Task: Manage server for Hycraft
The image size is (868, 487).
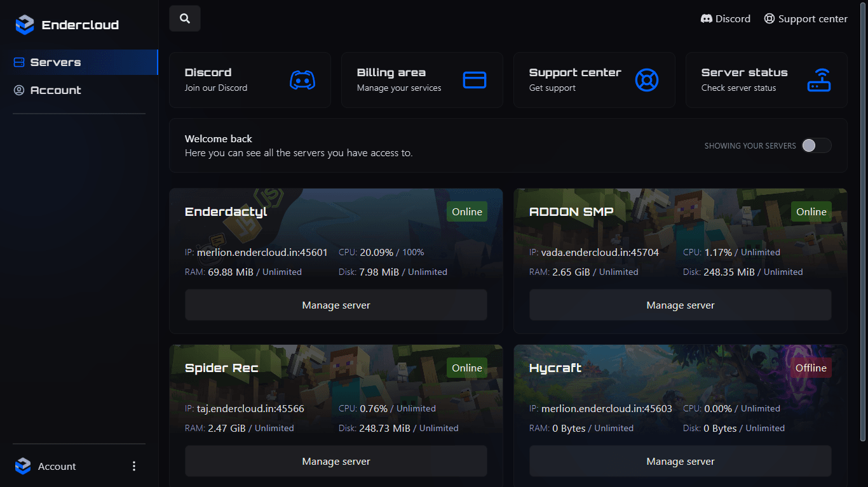Action: point(681,462)
